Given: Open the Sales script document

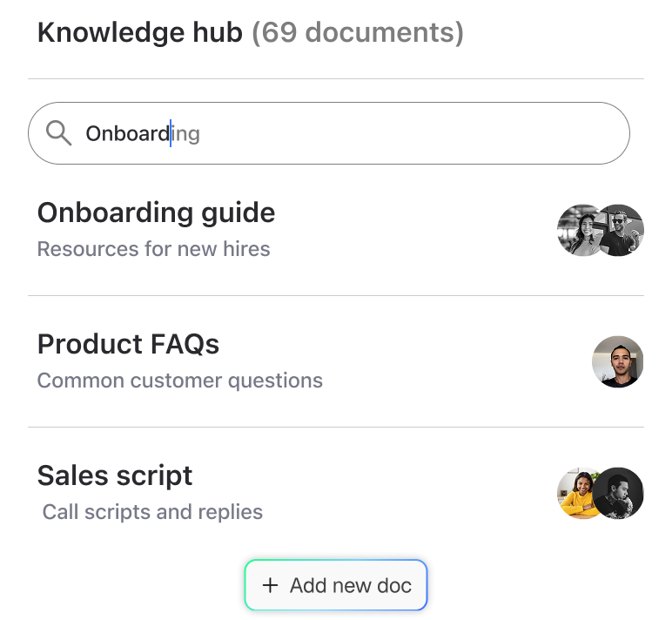Looking at the screenshot, I should pyautogui.click(x=115, y=475).
